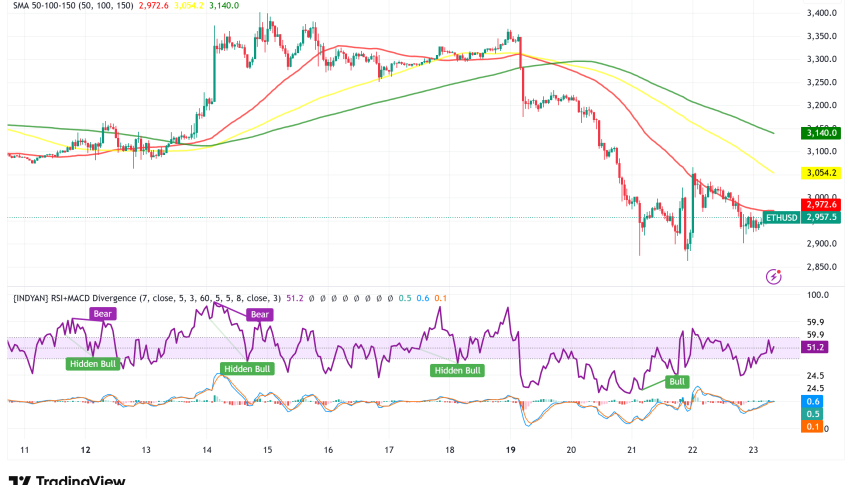The width and height of the screenshot is (852, 485).
Task: Click the purple lightning bolt icon
Action: tap(772, 275)
